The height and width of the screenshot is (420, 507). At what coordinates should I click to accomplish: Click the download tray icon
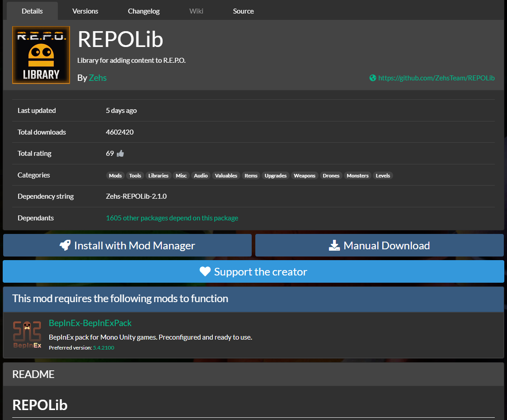point(334,246)
